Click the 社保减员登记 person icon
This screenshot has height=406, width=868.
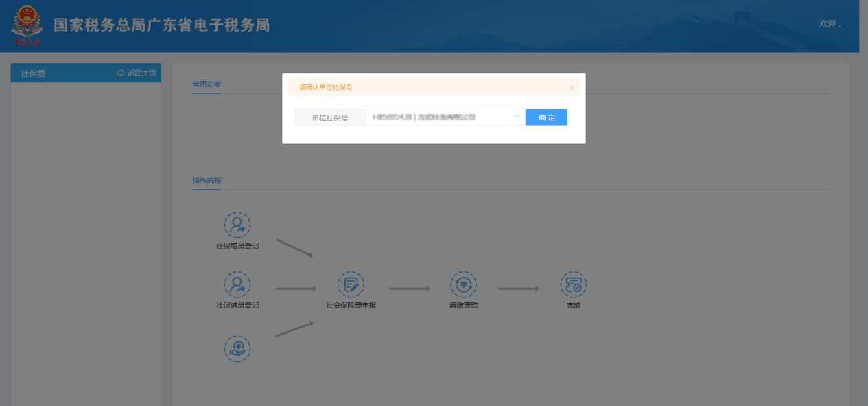tap(237, 284)
